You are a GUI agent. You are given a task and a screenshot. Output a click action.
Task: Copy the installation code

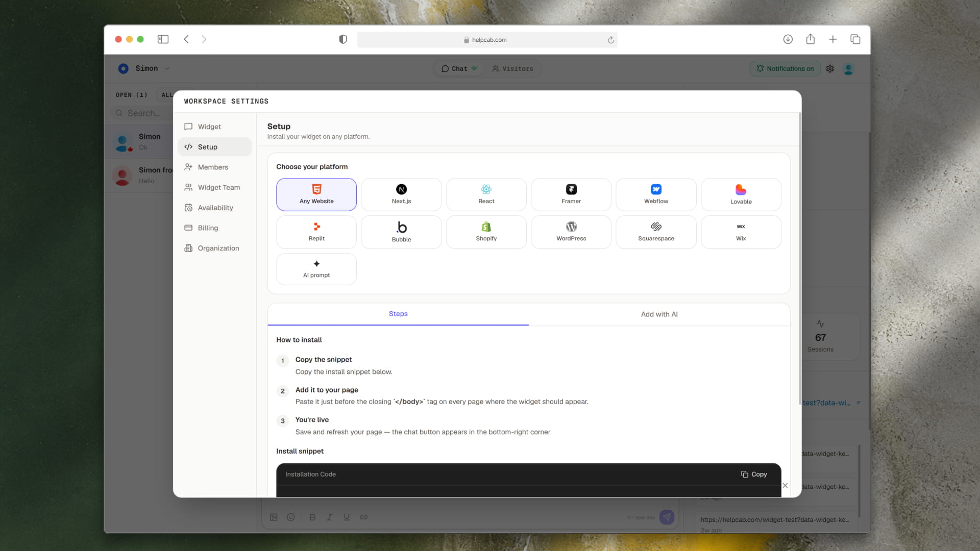(x=754, y=474)
